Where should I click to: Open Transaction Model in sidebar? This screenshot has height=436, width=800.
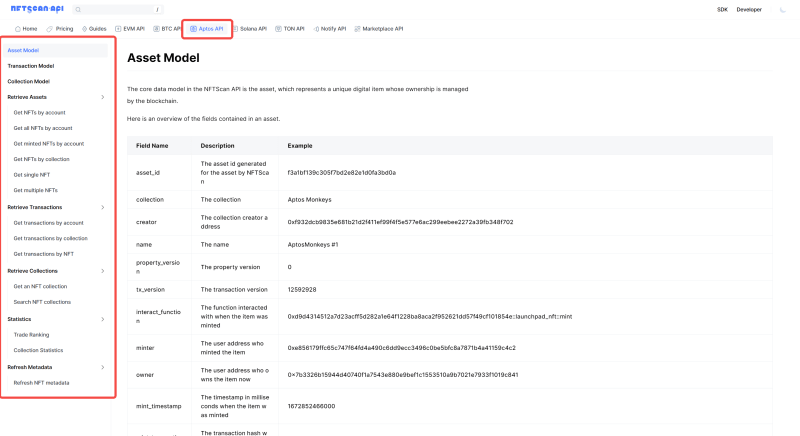click(31, 66)
